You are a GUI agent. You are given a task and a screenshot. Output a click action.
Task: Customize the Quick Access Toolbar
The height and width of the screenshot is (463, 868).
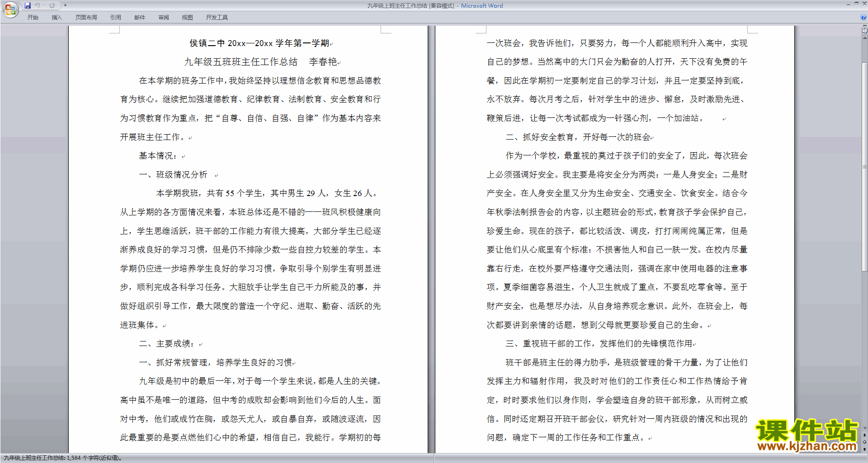click(65, 5)
